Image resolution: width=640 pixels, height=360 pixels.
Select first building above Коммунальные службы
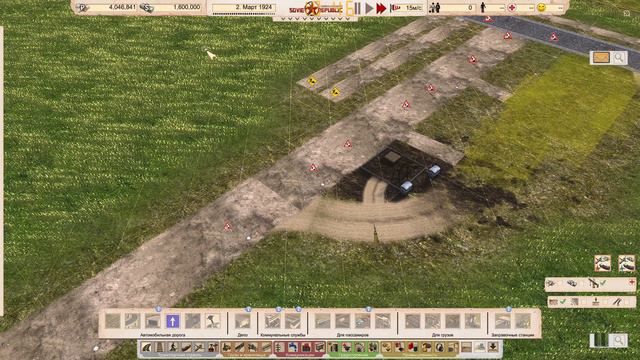tap(272, 321)
